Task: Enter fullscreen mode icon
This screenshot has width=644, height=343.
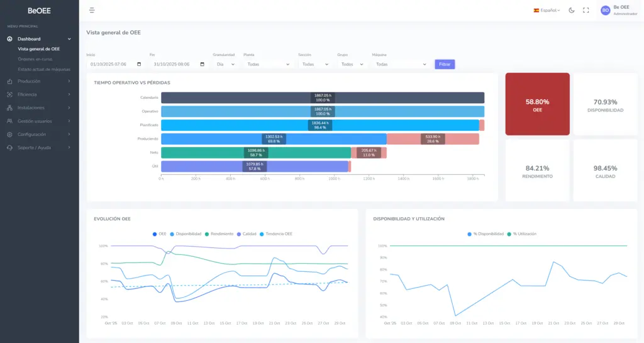Action: click(586, 10)
